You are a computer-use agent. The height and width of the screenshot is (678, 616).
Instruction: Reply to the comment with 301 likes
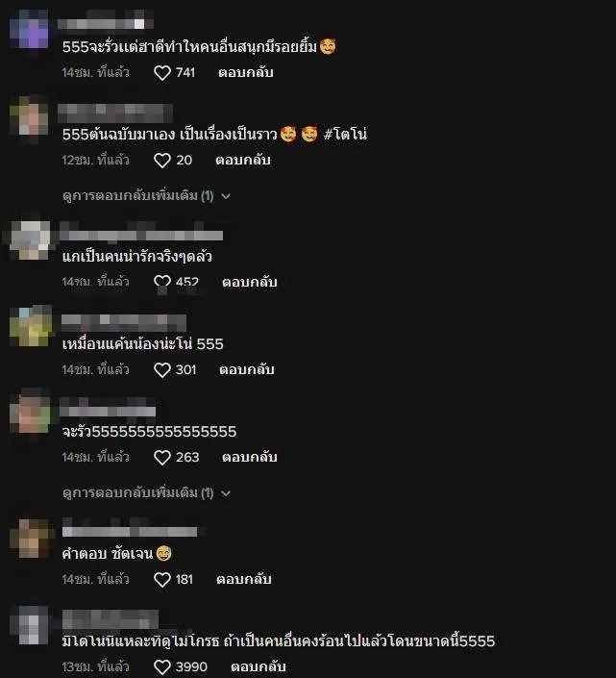click(247, 369)
